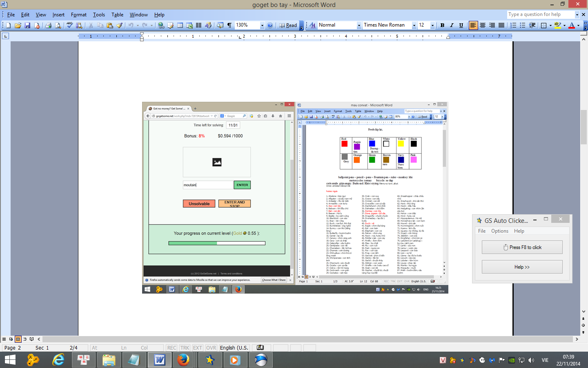588x368 pixels.
Task: Open the Format menu
Action: point(79,15)
